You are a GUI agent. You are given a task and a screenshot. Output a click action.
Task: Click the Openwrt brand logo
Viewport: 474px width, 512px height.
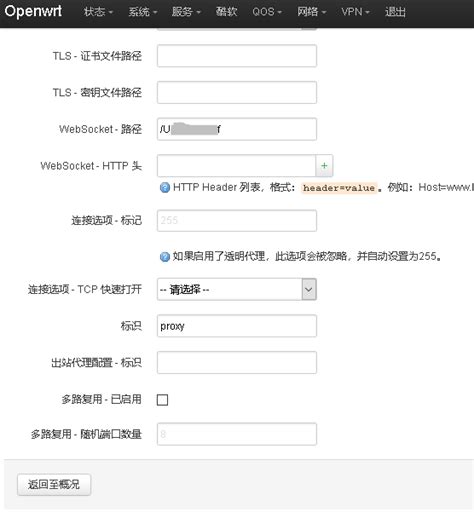pos(33,11)
